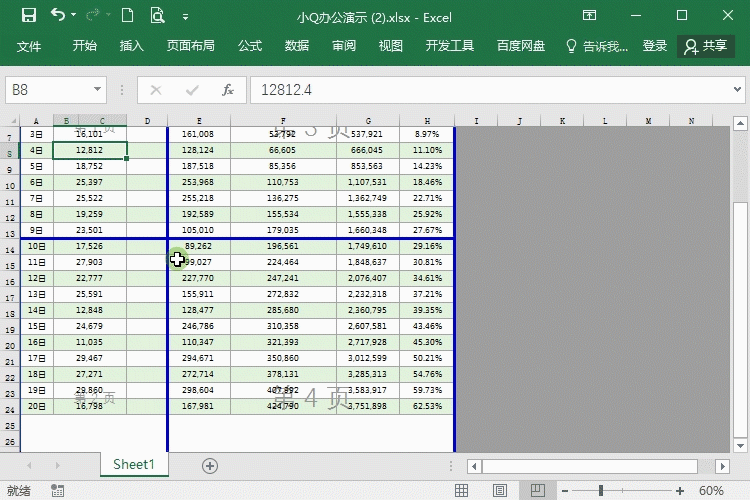Switch to Page Layout view icon
This screenshot has width=750, height=500.
pos(499,490)
